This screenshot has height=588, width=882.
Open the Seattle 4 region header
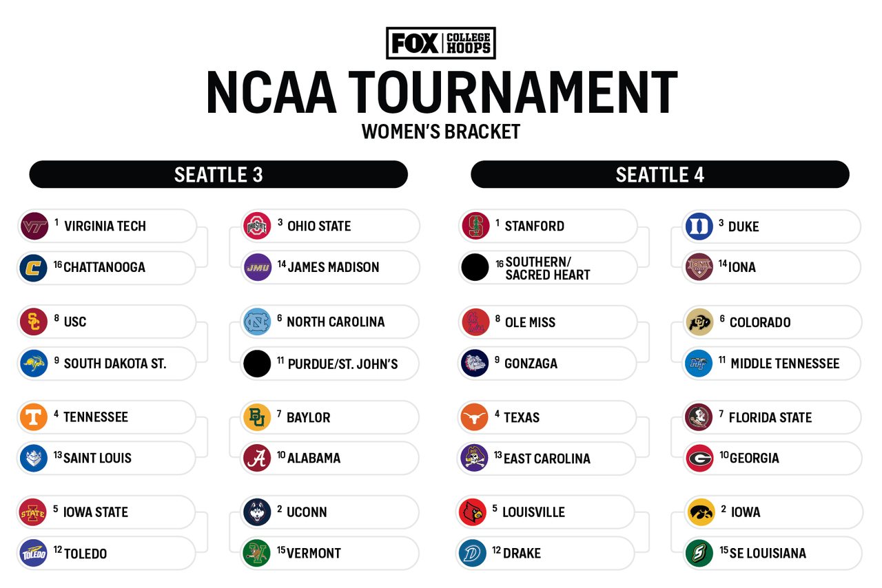[660, 174]
